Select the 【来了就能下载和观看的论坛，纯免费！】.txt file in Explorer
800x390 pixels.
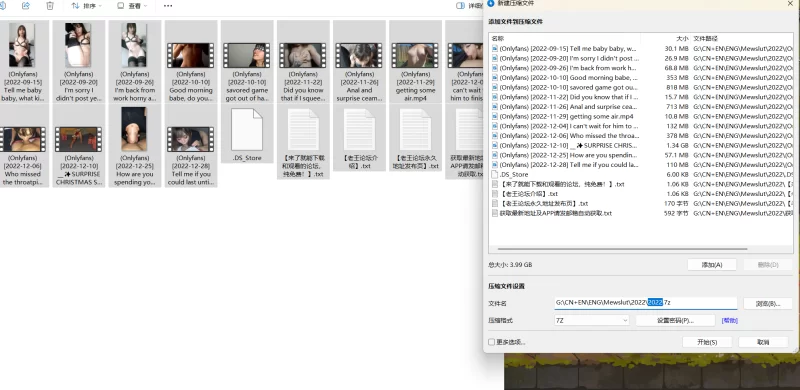click(x=303, y=142)
